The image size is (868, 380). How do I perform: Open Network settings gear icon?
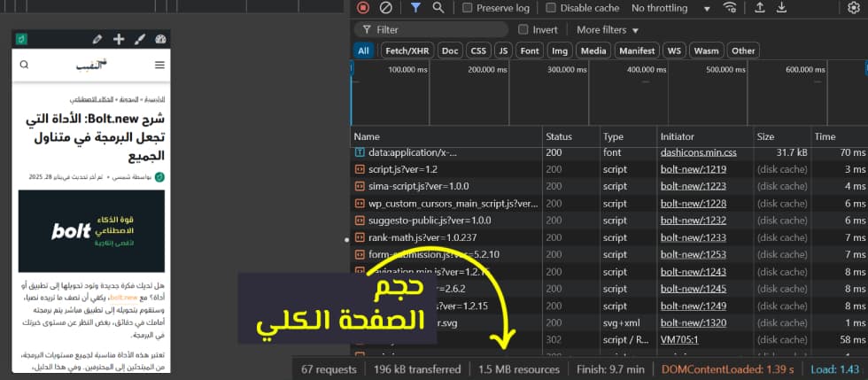(x=853, y=8)
